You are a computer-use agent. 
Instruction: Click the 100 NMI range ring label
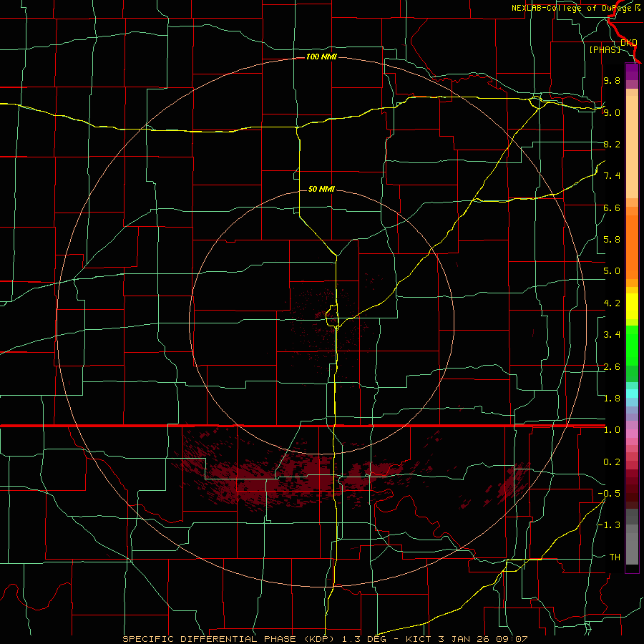(321, 57)
